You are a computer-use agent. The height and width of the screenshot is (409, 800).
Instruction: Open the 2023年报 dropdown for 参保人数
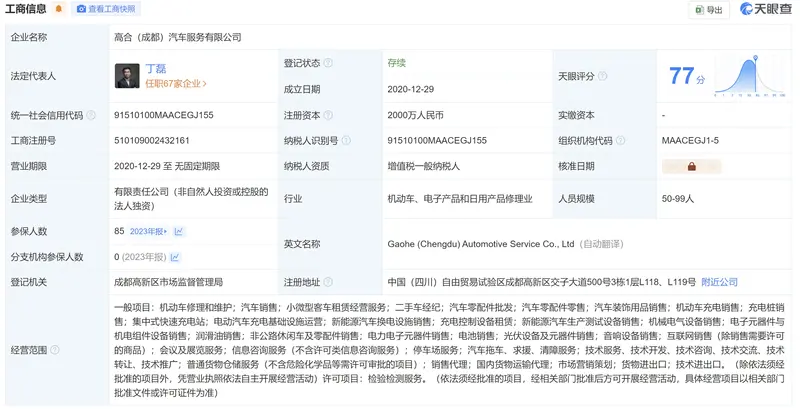(x=148, y=232)
